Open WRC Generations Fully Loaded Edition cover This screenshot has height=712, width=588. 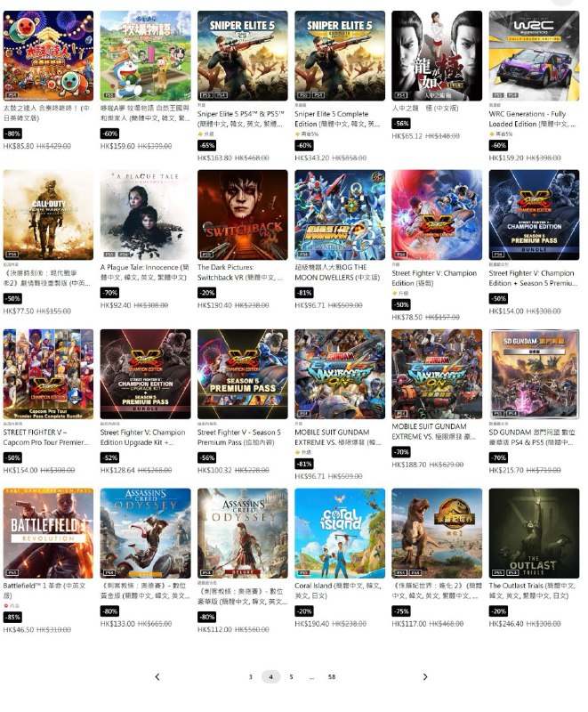(534, 56)
